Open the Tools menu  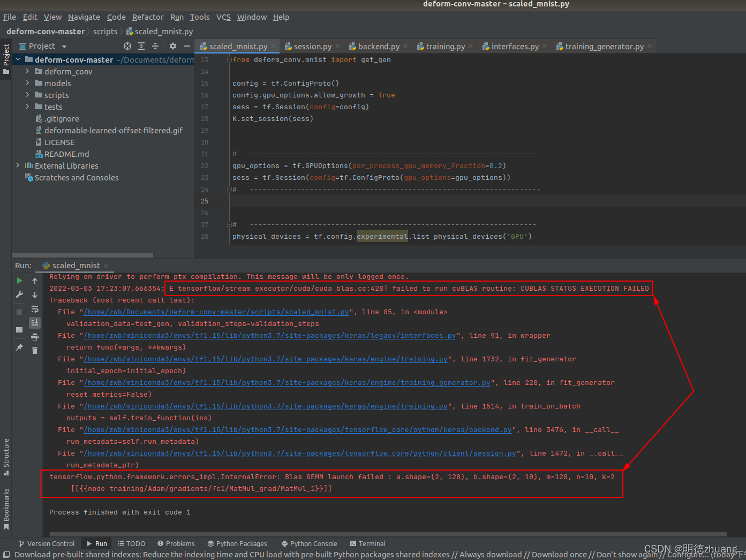200,17
